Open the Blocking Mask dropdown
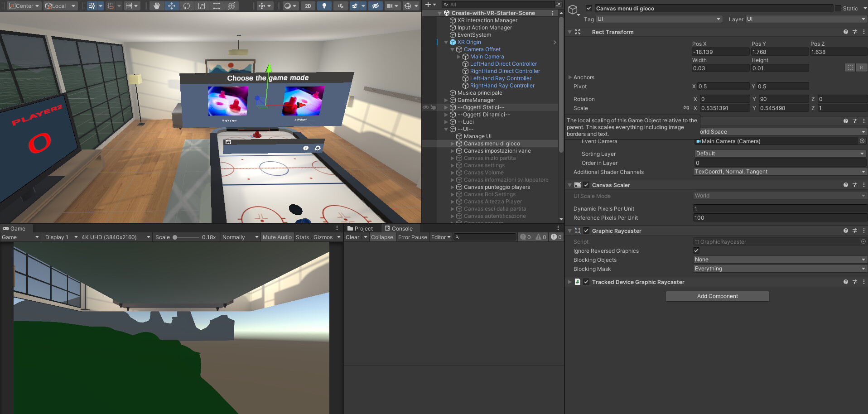 click(779, 269)
